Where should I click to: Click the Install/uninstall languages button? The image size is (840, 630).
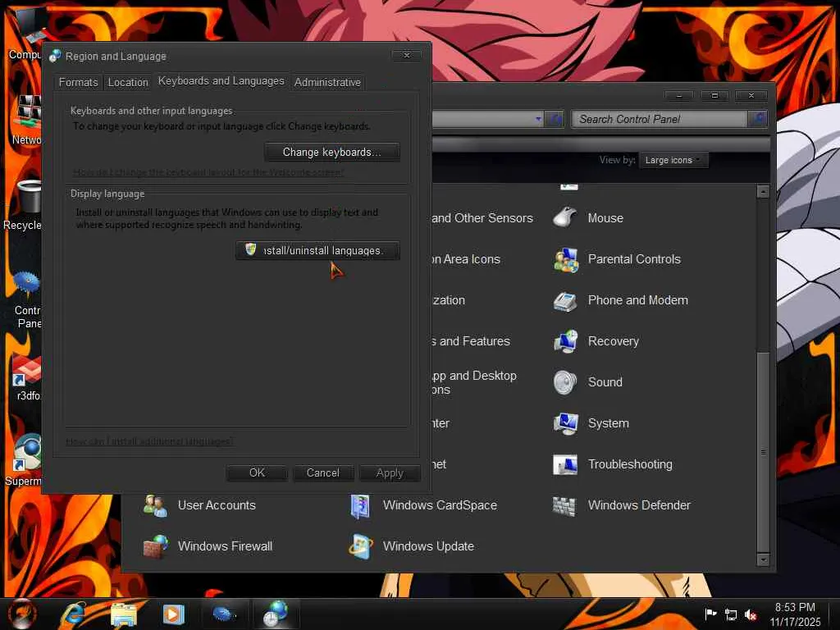[x=317, y=250]
